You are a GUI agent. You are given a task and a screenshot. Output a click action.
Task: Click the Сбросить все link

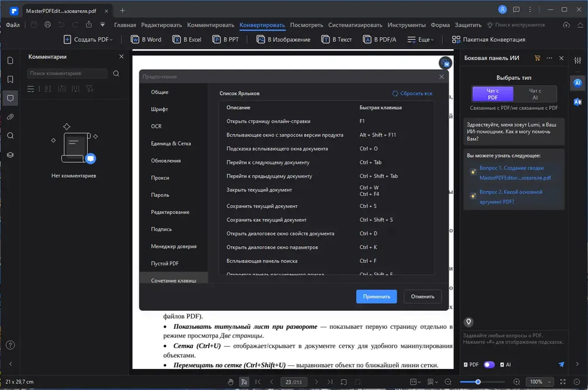(412, 93)
